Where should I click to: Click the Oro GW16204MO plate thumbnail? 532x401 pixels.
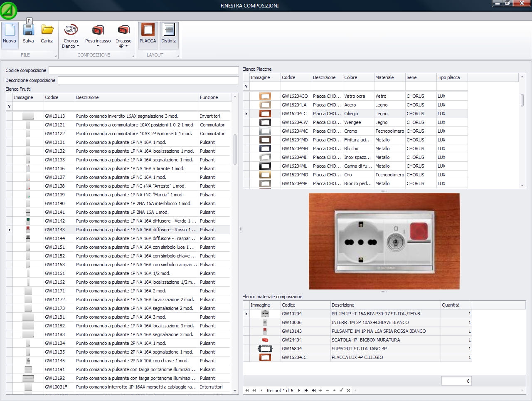[265, 175]
